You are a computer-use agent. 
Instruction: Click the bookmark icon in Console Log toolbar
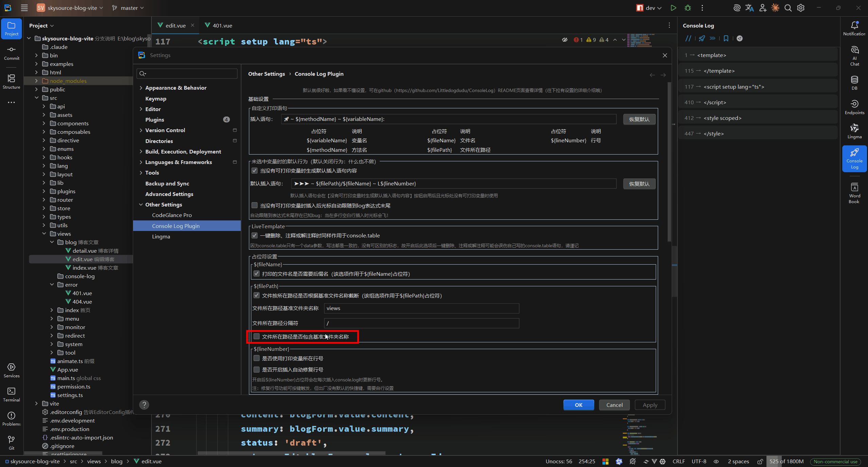tap(726, 38)
